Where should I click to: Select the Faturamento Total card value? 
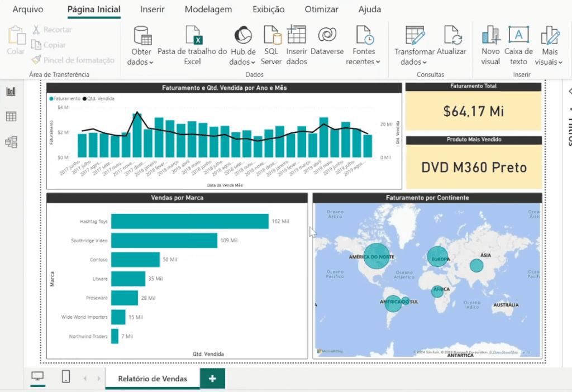click(x=474, y=111)
